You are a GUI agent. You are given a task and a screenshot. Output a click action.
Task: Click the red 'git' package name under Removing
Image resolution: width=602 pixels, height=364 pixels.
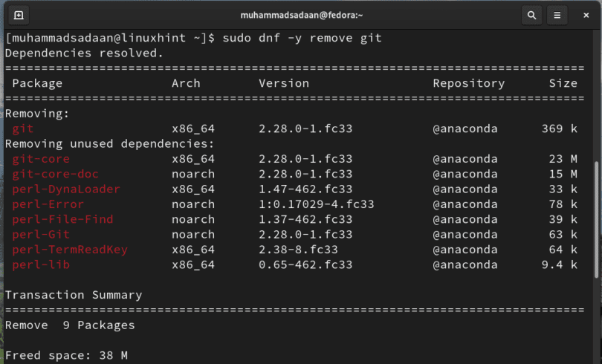point(23,129)
